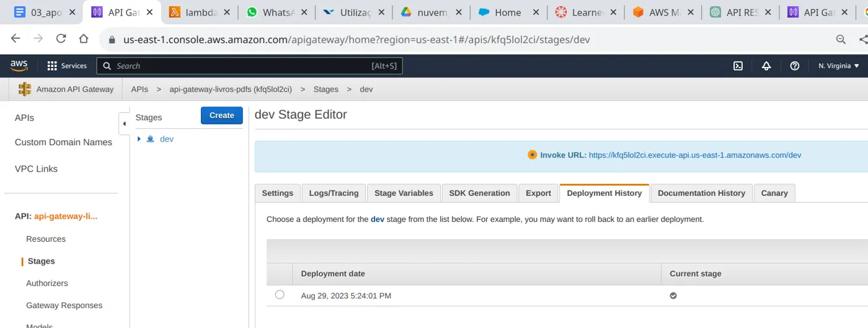Open the Documentation History tab
868x328 pixels.
(x=701, y=193)
